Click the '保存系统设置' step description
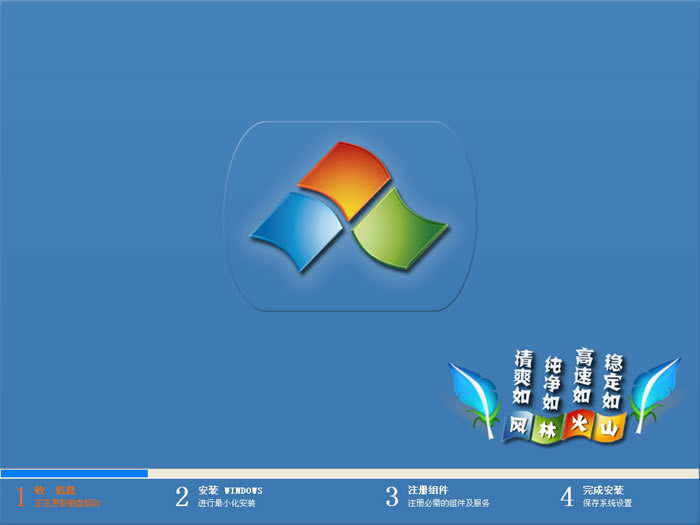Screen dimensions: 700x525 607,503
